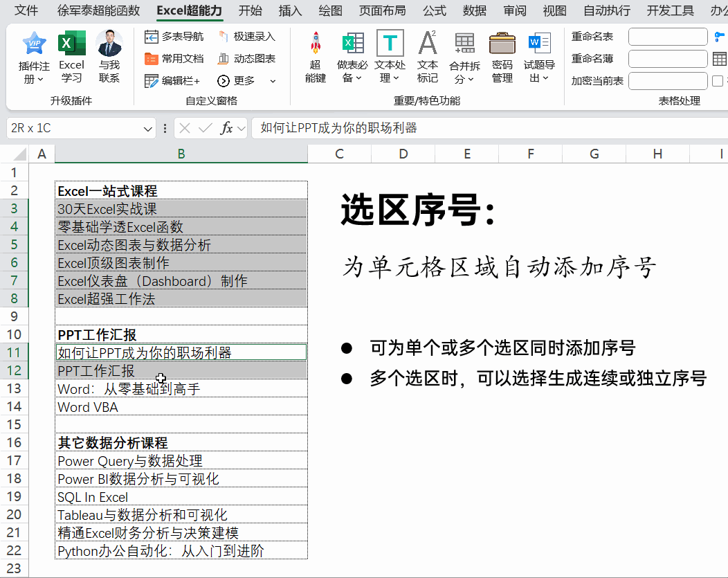The width and height of the screenshot is (728, 578).
Task: Expand the 合并拆分 dropdown chevron
Action: (471, 80)
